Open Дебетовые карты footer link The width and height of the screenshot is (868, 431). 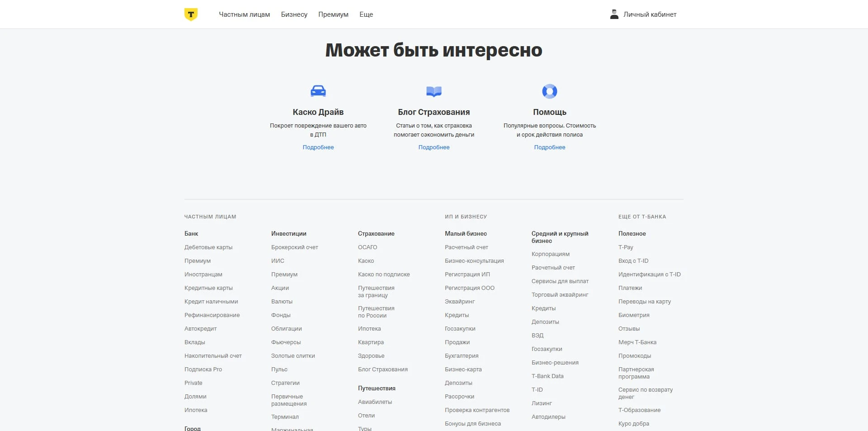coord(208,247)
